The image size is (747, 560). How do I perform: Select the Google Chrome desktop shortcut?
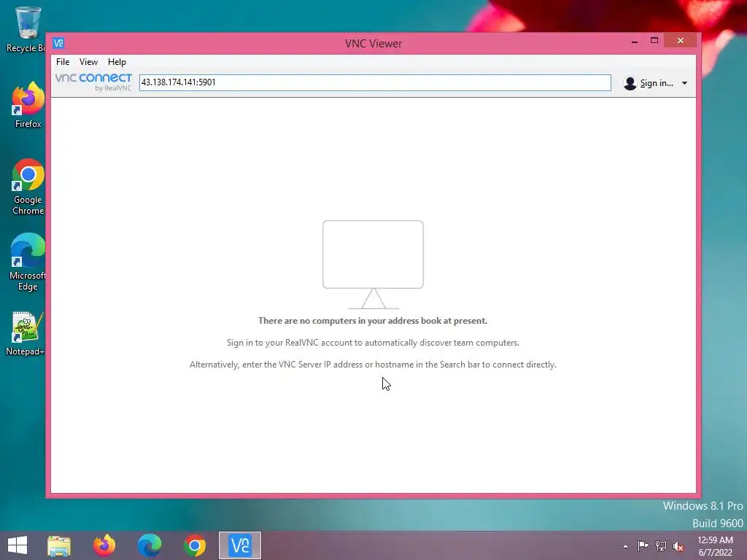pyautogui.click(x=28, y=187)
